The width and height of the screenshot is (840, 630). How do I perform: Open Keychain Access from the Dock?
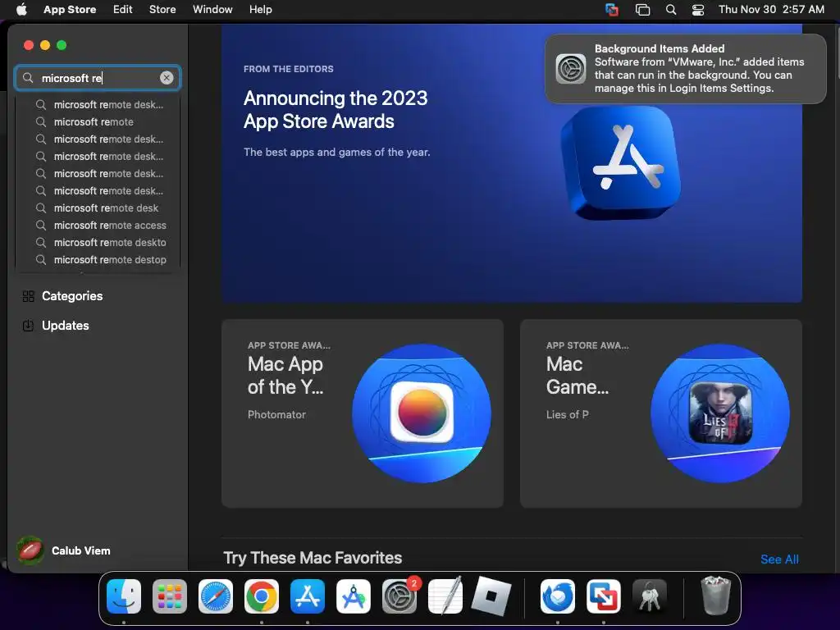coord(650,596)
